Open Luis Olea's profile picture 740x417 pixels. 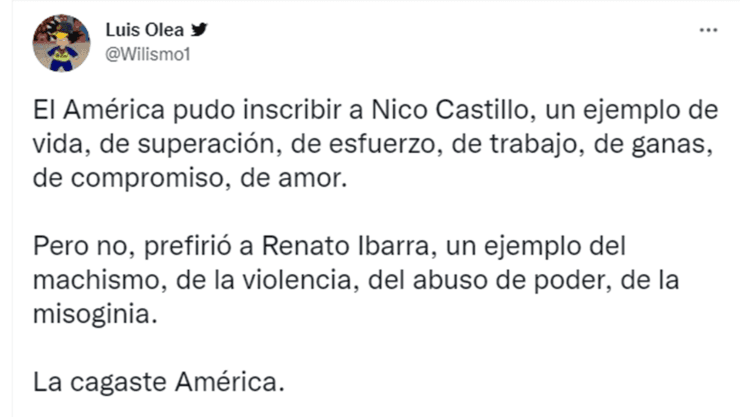(62, 43)
